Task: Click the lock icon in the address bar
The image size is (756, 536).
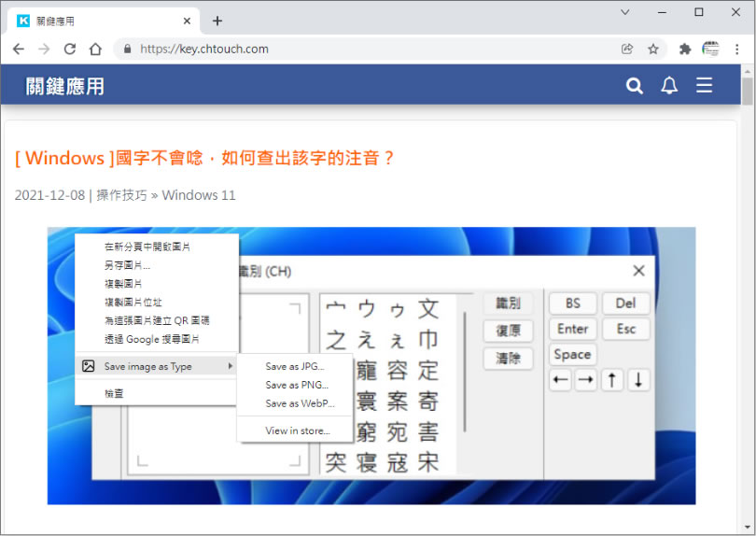Action: pos(127,49)
